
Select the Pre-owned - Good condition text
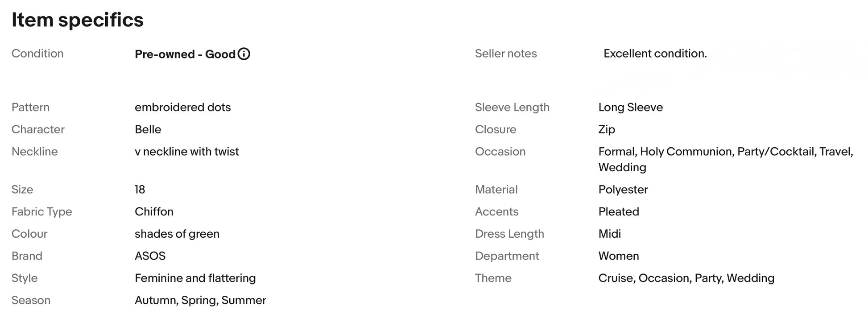(185, 54)
